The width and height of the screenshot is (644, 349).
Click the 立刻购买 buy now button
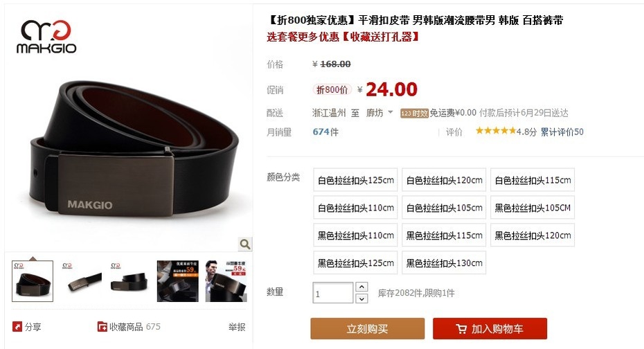(368, 328)
